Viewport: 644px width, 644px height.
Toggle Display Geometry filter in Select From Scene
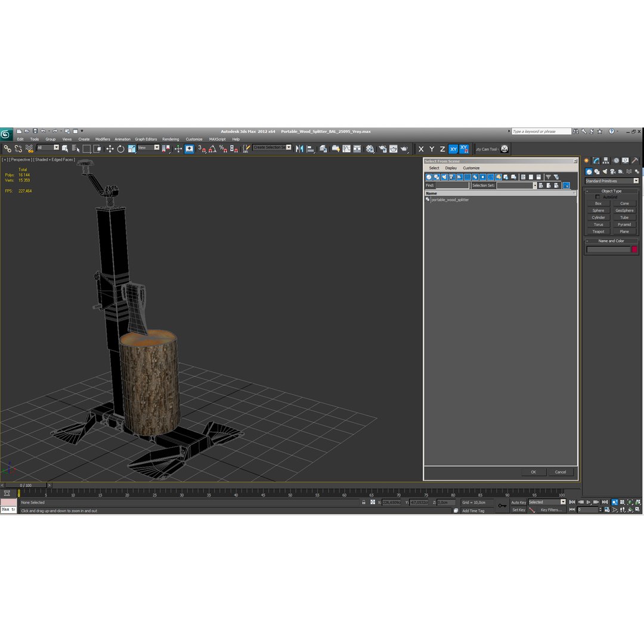pos(429,177)
